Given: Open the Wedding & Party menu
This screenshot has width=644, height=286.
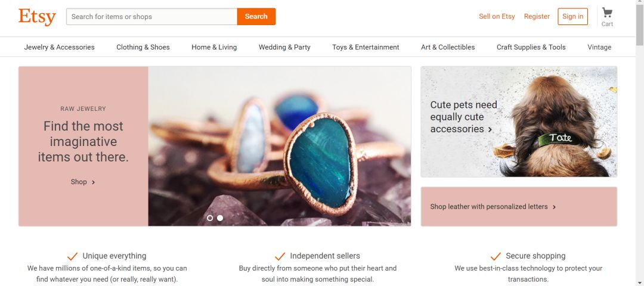Looking at the screenshot, I should coord(284,47).
